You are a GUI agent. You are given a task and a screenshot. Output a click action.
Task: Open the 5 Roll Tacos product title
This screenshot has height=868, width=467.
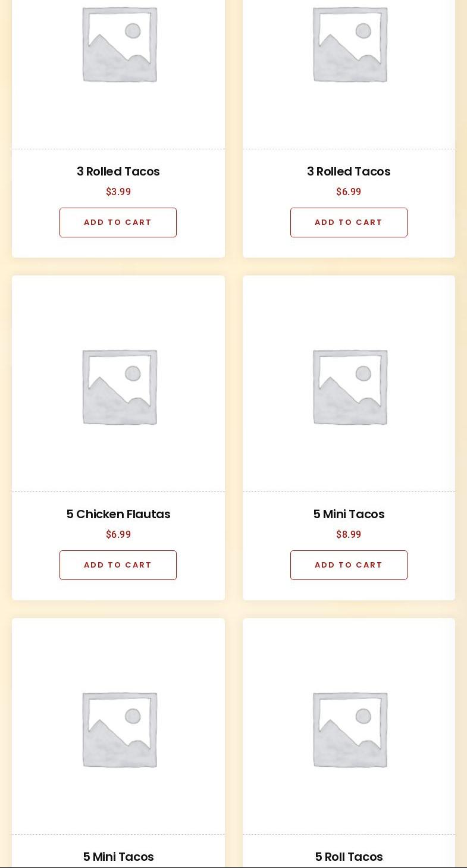[x=349, y=857]
